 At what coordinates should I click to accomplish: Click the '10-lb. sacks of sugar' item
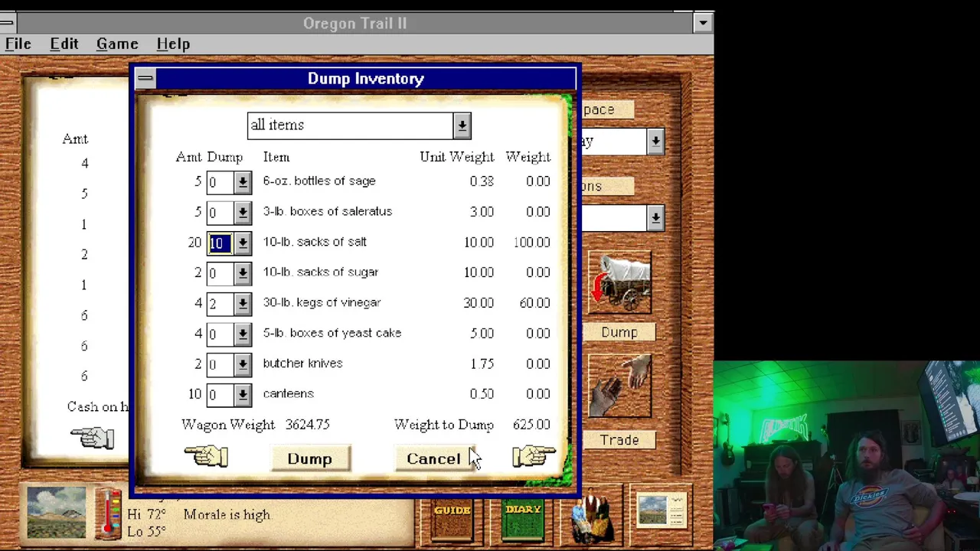tap(320, 272)
